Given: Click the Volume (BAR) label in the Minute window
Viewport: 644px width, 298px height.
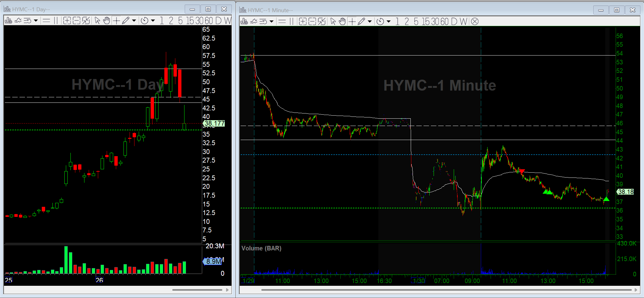Looking at the screenshot, I should click(x=261, y=248).
